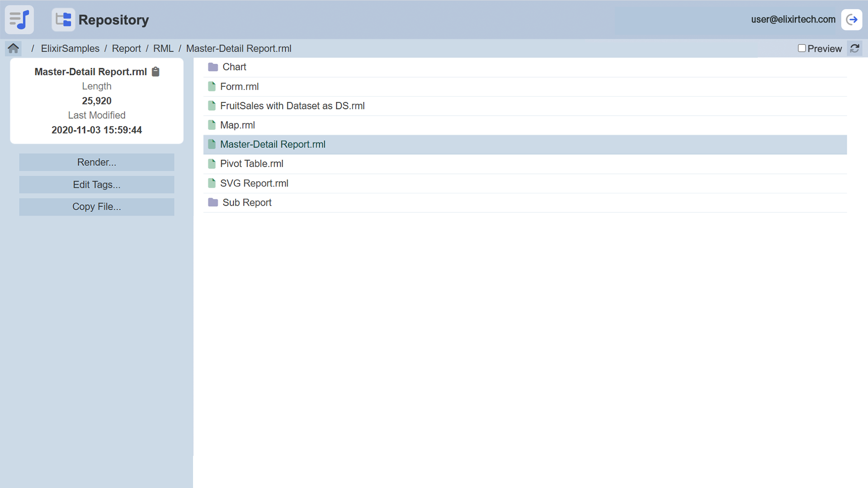Click the Form.rml file icon

[x=212, y=86]
